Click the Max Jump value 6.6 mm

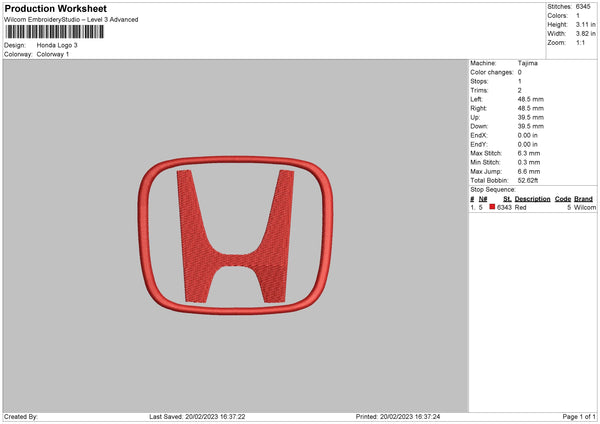pos(529,171)
